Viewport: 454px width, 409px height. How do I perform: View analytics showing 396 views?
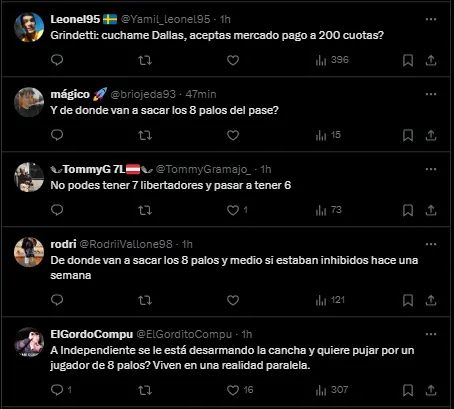(332, 60)
